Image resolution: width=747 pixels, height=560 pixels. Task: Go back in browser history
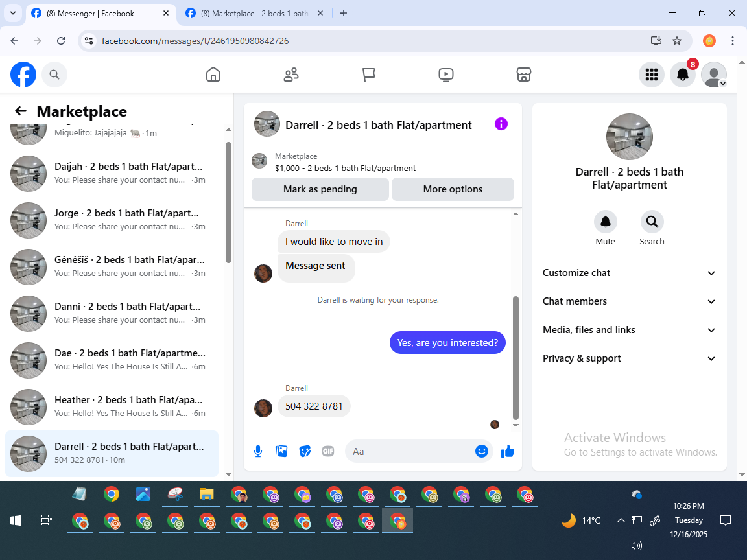click(x=14, y=41)
